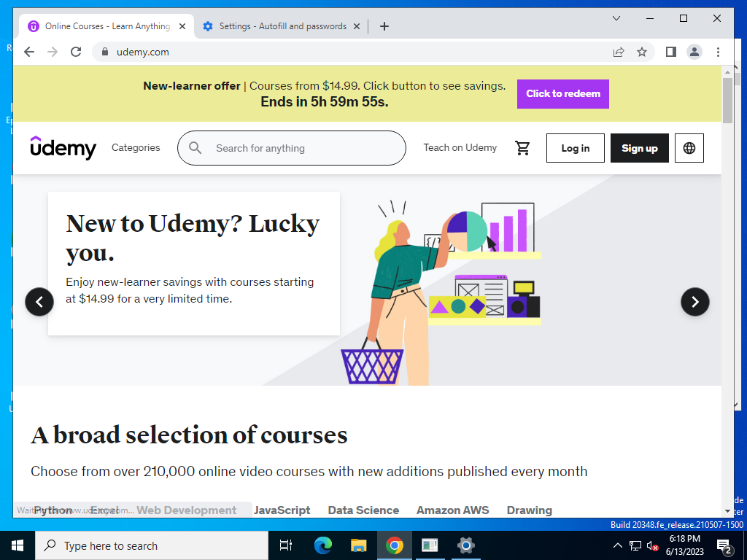
Task: Click the scrollbar up arrow
Action: pyautogui.click(x=727, y=72)
